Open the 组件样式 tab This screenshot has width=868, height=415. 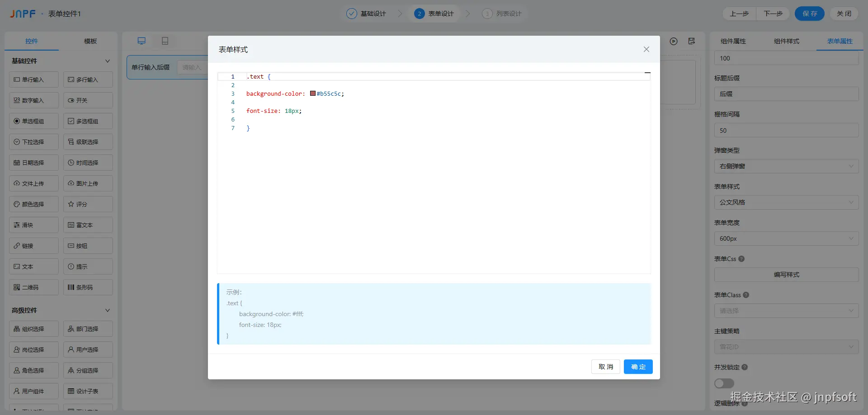[x=787, y=41]
